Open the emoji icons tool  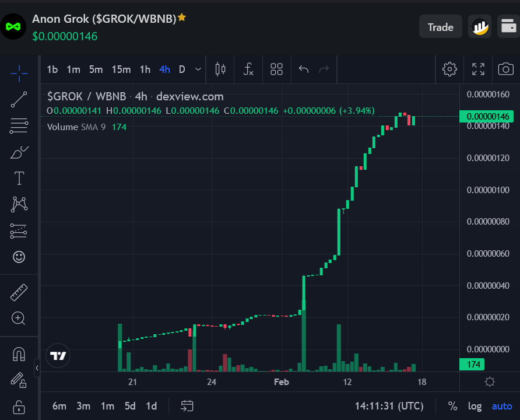tap(19, 257)
